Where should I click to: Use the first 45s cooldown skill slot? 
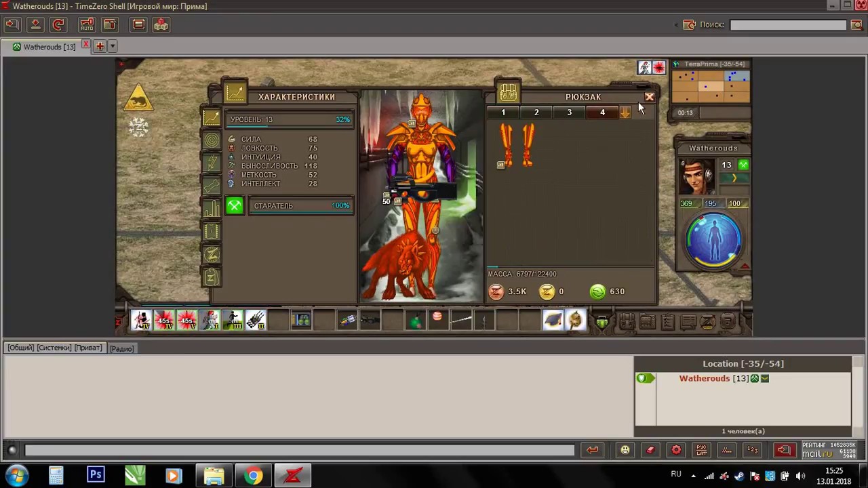click(164, 320)
